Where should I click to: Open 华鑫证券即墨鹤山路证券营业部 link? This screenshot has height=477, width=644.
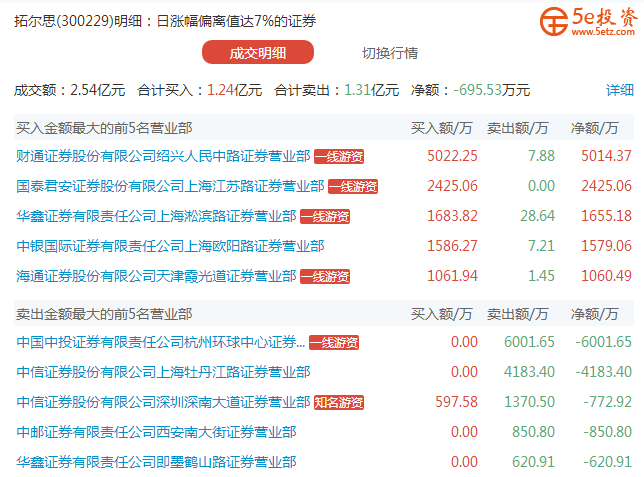(156, 462)
